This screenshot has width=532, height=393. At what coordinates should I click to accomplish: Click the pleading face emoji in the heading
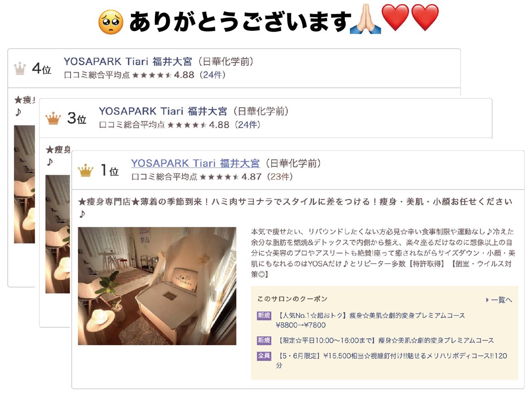coord(110,22)
